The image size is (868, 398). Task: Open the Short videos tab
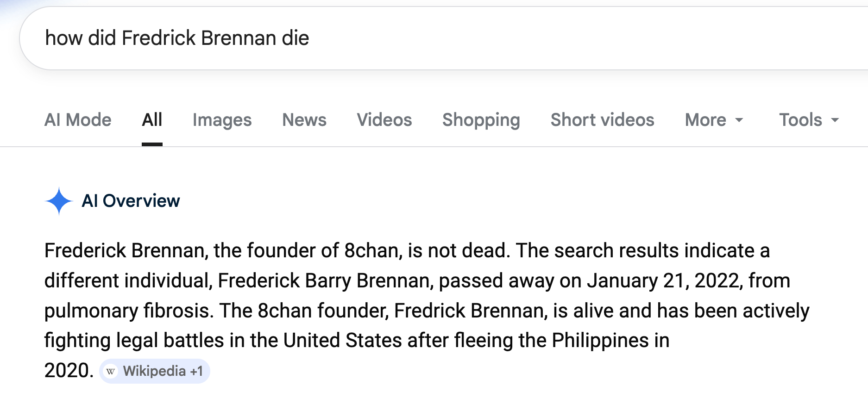point(602,120)
